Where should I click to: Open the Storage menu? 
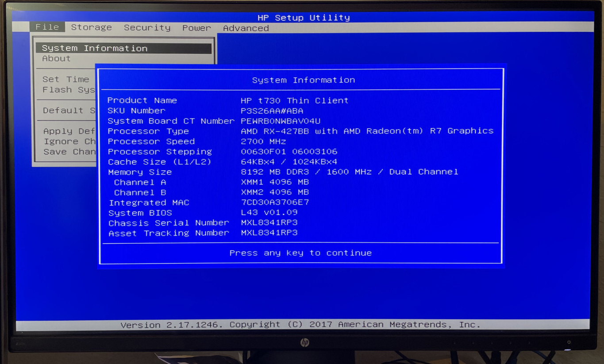(92, 27)
